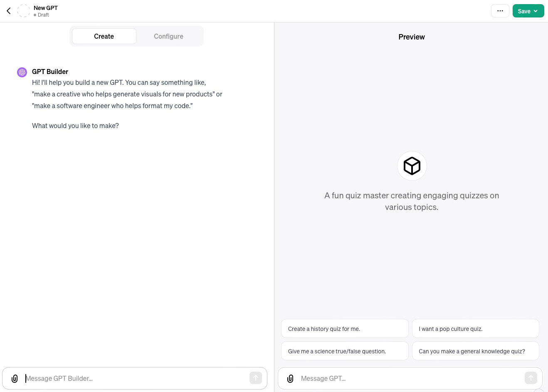
Task: Click the New GPT title text
Action: pos(46,8)
